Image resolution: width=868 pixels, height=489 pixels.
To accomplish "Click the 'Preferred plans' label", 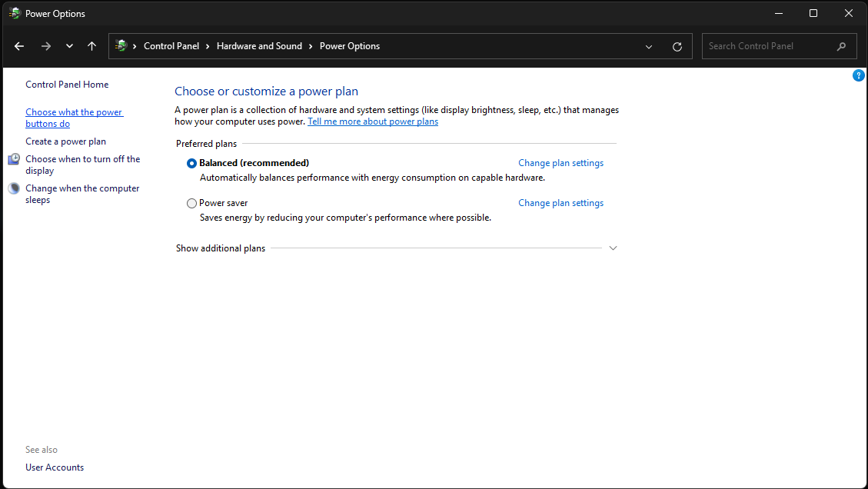I will point(207,144).
